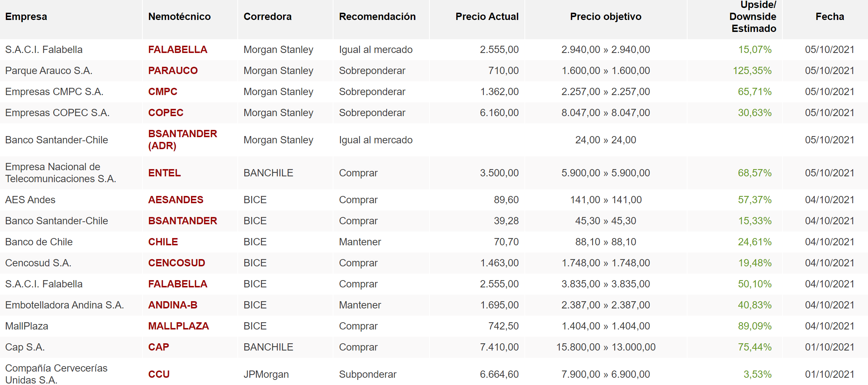
Task: Click the CCU ticker link
Action: pos(159,374)
